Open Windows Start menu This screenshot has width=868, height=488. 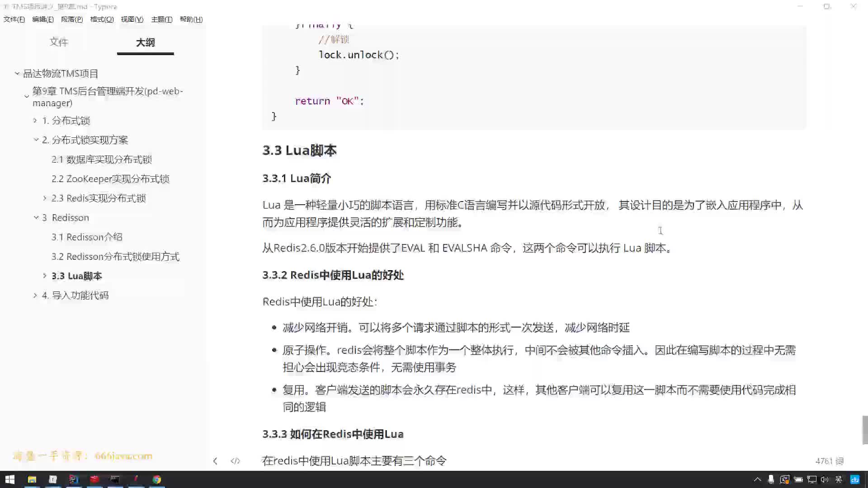point(10,479)
